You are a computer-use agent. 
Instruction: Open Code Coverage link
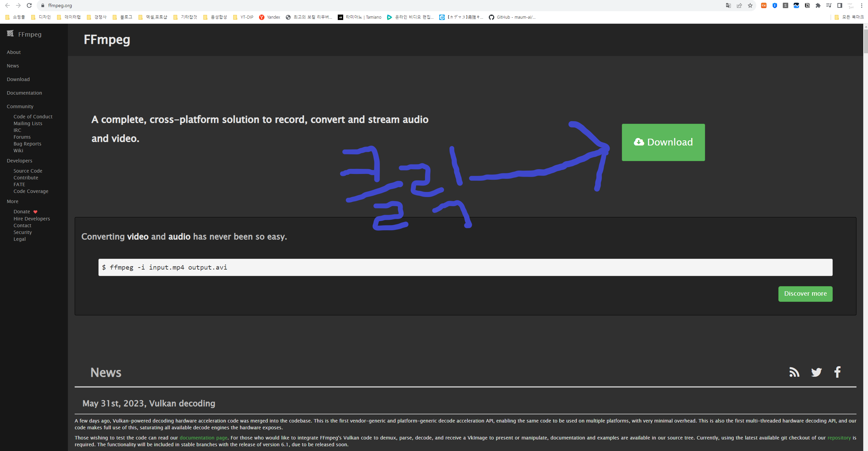tap(31, 191)
